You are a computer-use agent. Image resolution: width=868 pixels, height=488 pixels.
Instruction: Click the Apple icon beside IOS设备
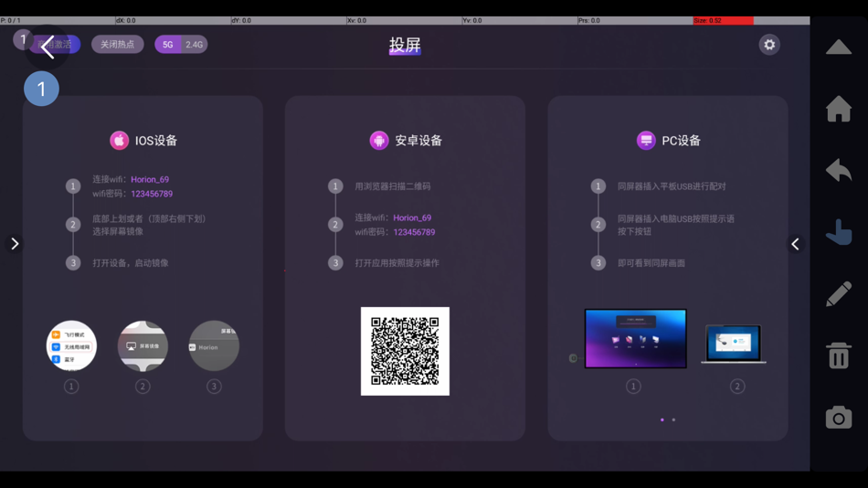(119, 141)
